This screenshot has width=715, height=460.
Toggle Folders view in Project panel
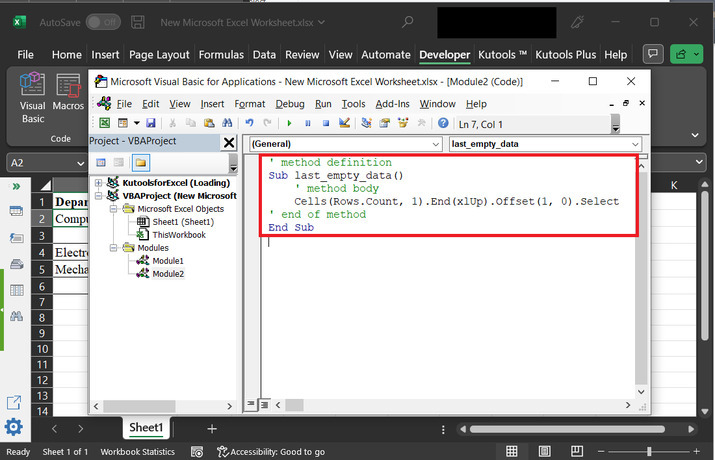[x=140, y=163]
